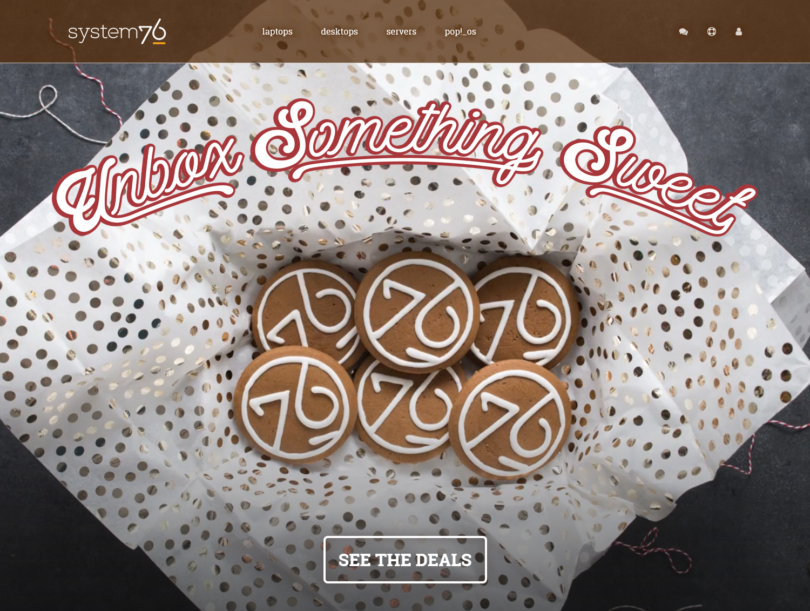Open the user account icon
Screen dimensions: 810x611
739,32
